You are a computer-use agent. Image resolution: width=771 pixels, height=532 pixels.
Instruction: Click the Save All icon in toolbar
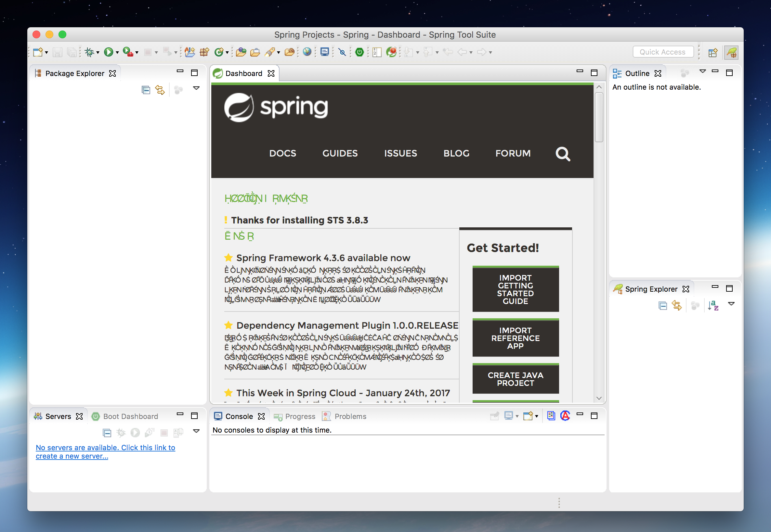tap(72, 52)
